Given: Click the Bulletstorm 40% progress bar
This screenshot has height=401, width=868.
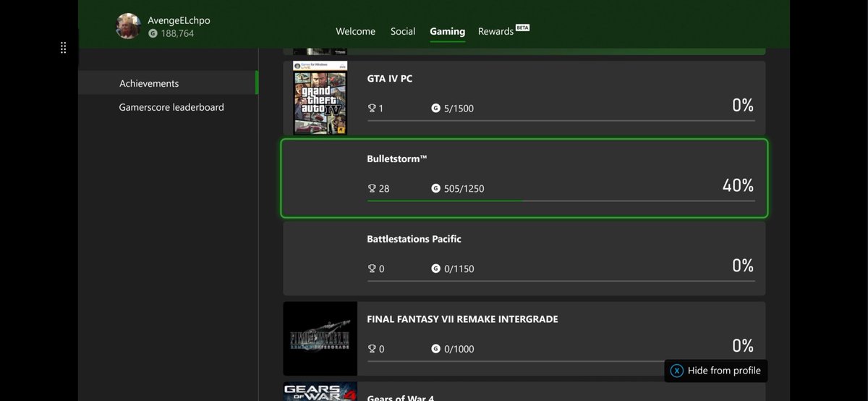Looking at the screenshot, I should [561, 200].
